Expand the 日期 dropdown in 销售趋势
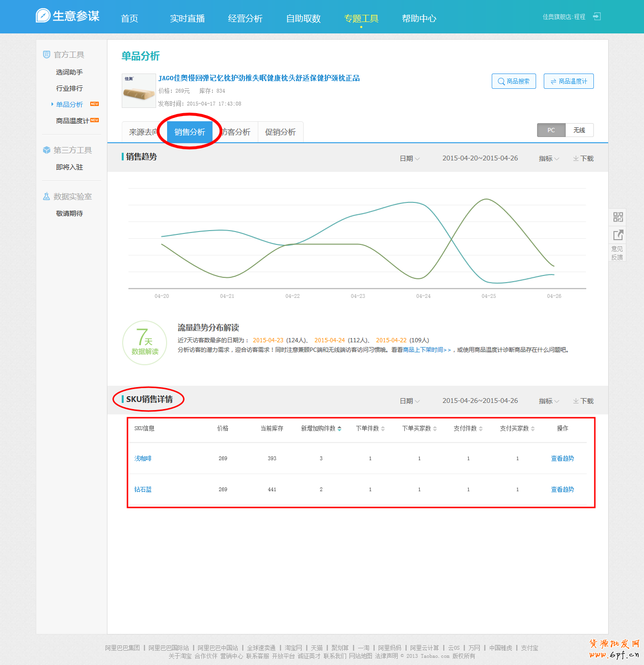The width and height of the screenshot is (644, 665). [410, 158]
